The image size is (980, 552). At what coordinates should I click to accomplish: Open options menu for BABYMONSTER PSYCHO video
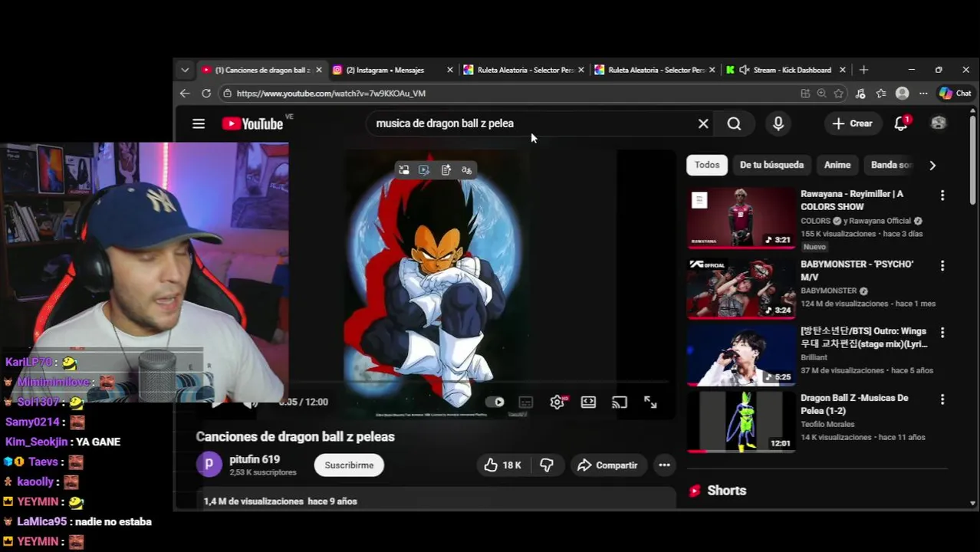point(942,265)
